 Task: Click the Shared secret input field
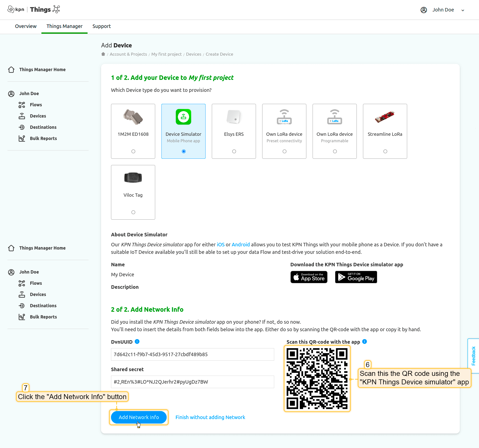point(192,382)
